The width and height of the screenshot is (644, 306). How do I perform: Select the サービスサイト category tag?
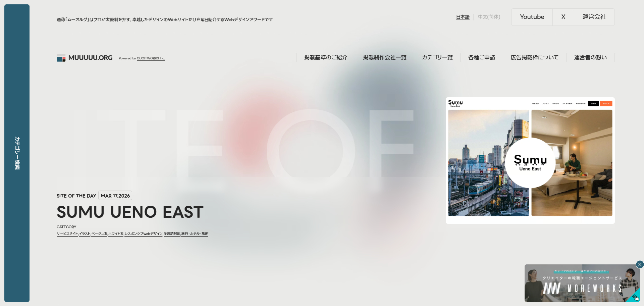pyautogui.click(x=67, y=234)
